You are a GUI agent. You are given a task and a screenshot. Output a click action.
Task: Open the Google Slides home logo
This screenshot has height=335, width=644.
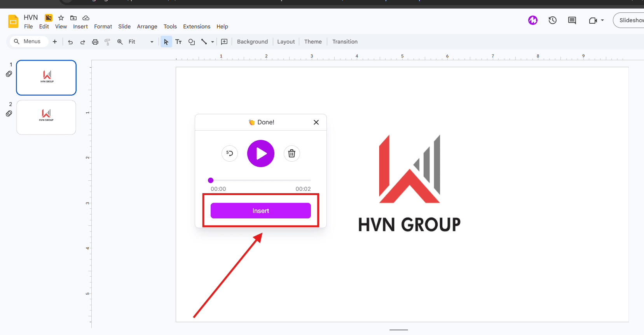pos(13,21)
